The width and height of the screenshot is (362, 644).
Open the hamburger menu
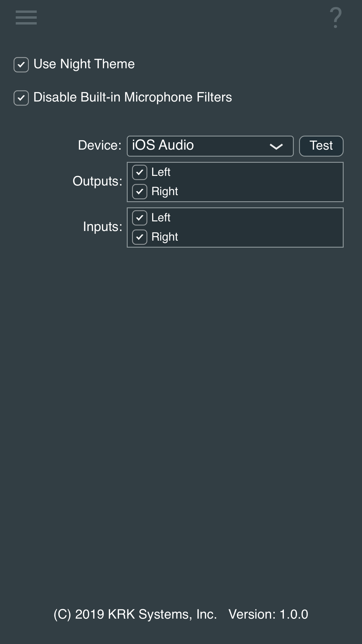click(x=26, y=17)
